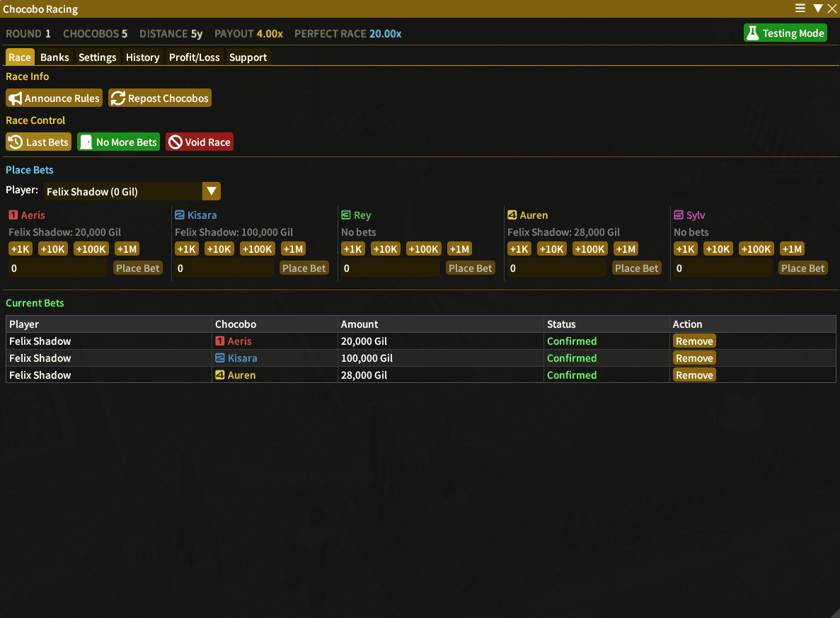The height and width of the screenshot is (618, 840).
Task: Add +10K to Aeris bet
Action: 53,248
